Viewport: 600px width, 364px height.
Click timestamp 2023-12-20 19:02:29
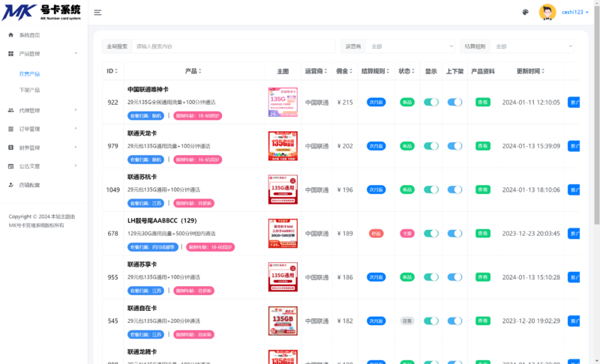click(x=531, y=321)
